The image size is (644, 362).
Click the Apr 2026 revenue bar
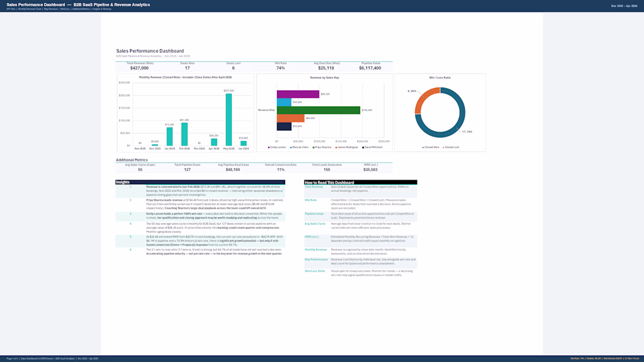(x=214, y=142)
